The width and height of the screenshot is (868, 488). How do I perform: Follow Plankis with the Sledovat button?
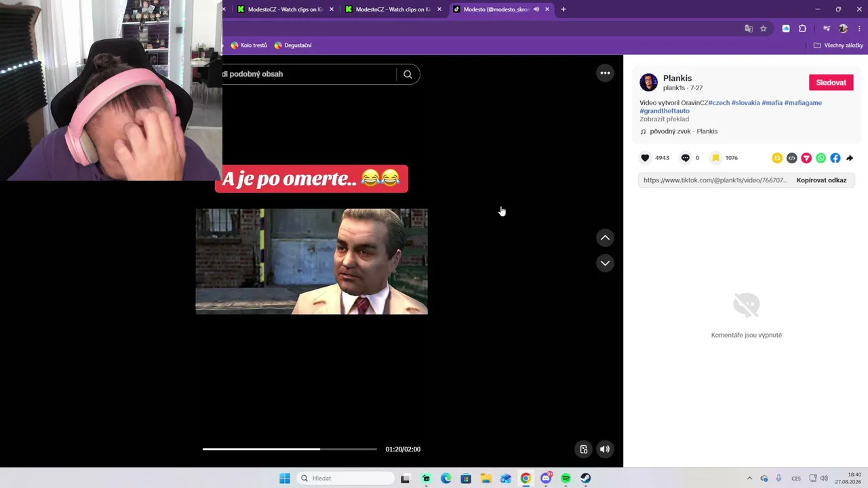tap(831, 83)
